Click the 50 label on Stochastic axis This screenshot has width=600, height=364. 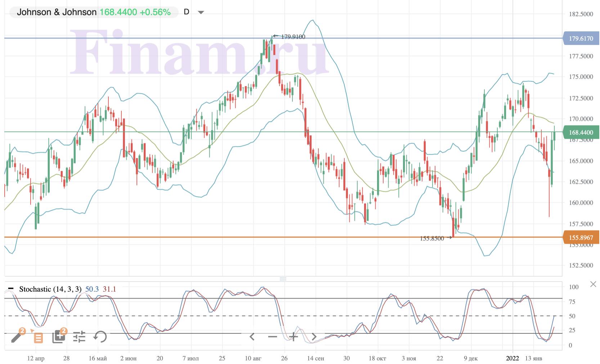tap(572, 316)
